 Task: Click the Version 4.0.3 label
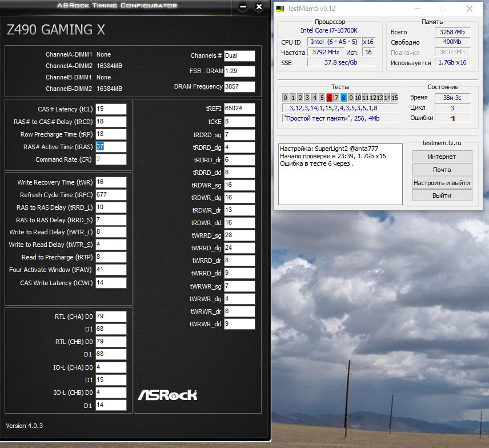point(25,426)
